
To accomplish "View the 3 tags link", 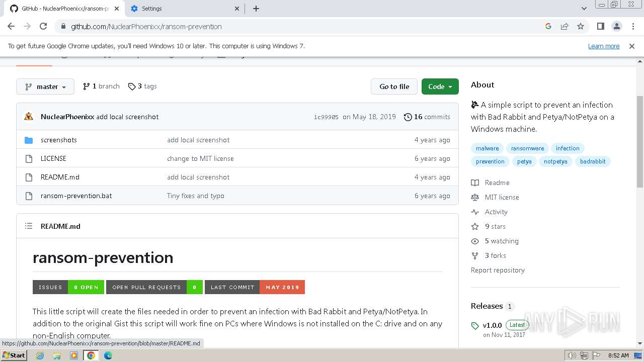I will pyautogui.click(x=142, y=86).
